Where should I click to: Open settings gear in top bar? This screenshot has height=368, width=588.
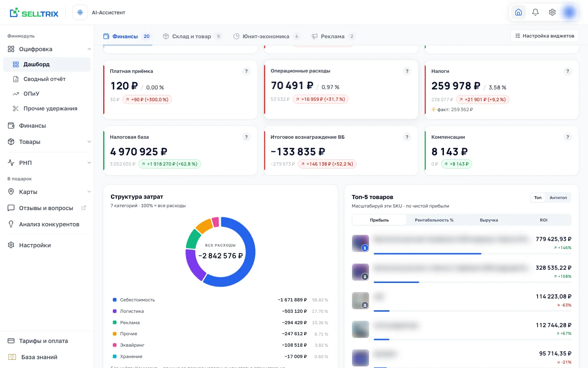pos(552,12)
